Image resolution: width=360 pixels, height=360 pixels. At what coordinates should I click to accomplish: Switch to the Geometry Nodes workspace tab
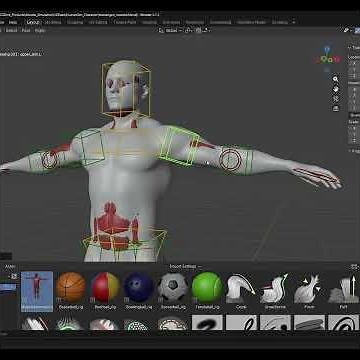252,22
